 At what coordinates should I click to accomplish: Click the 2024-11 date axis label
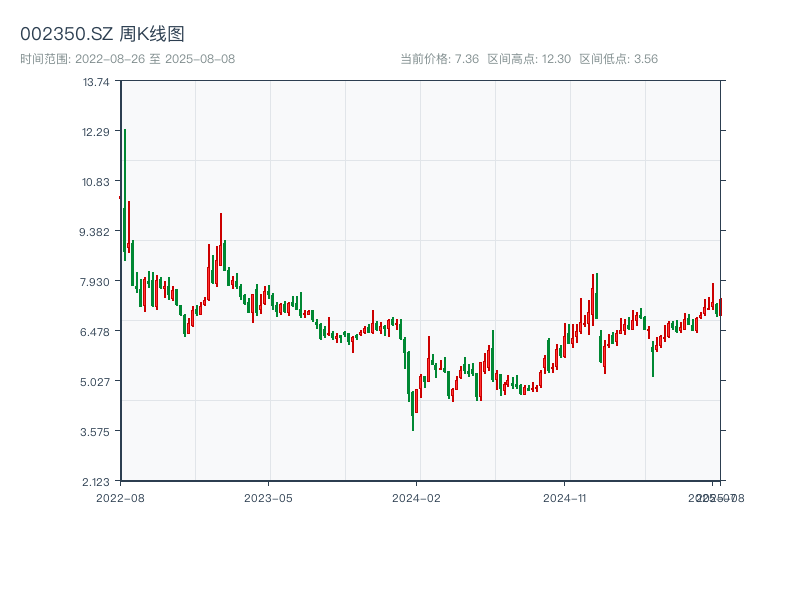pos(565,497)
